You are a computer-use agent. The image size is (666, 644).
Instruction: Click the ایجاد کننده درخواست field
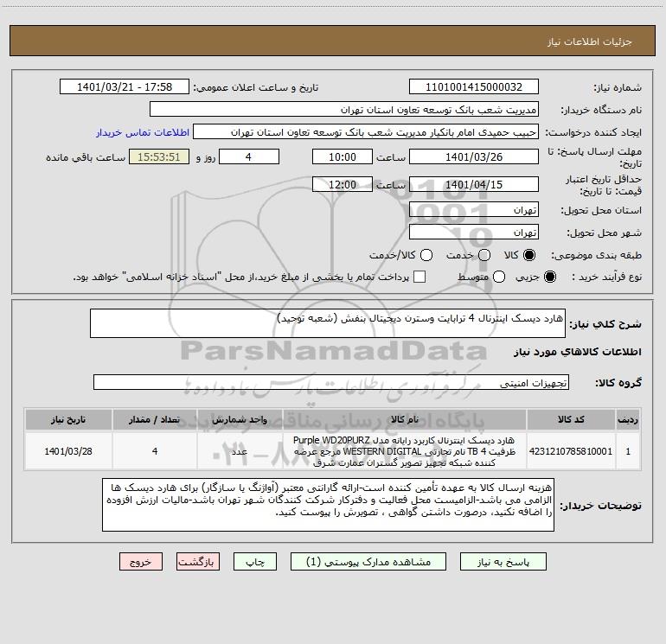[366, 132]
